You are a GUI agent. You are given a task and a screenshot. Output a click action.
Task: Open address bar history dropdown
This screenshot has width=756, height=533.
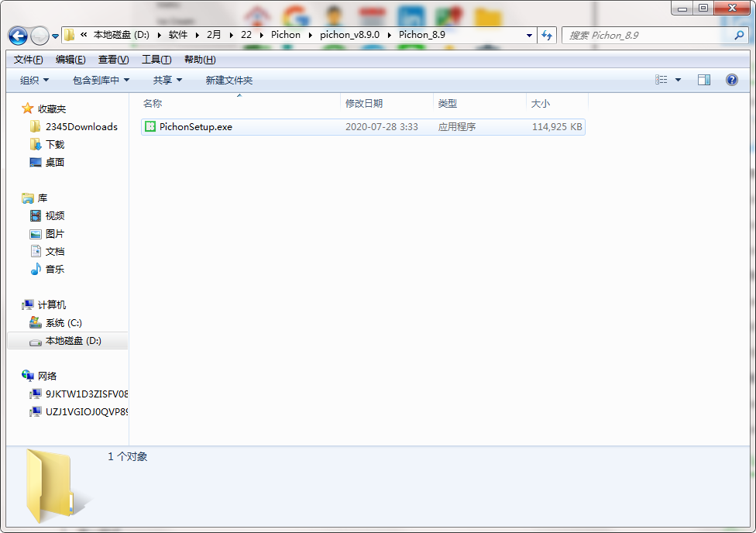(529, 35)
